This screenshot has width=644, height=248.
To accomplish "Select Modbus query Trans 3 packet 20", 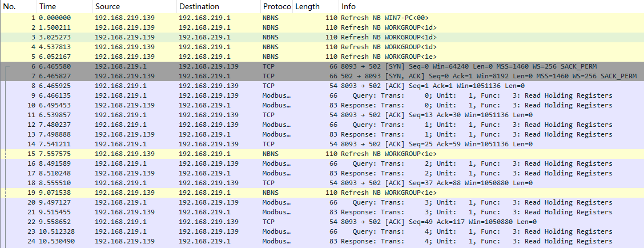I will pos(322,203).
